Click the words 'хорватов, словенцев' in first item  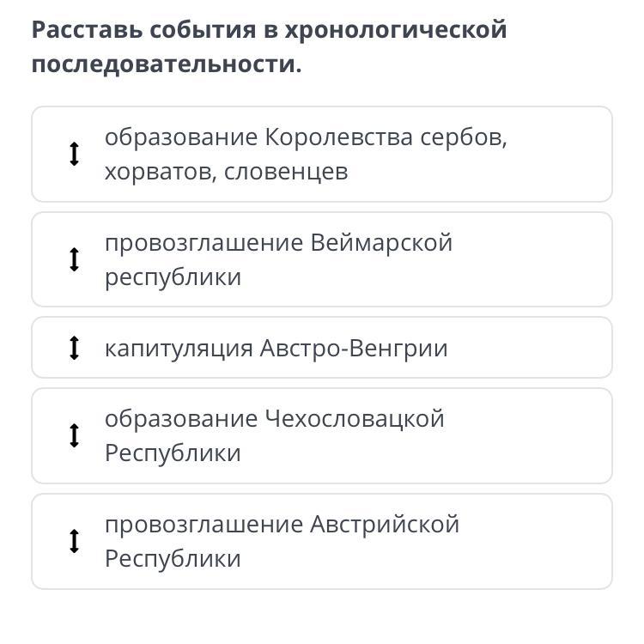pyautogui.click(x=226, y=172)
